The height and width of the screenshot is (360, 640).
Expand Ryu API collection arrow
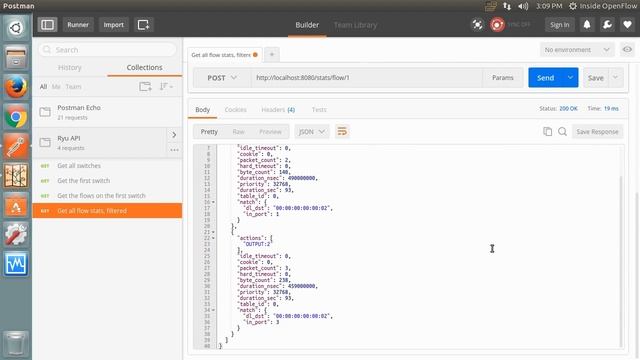coord(174,135)
